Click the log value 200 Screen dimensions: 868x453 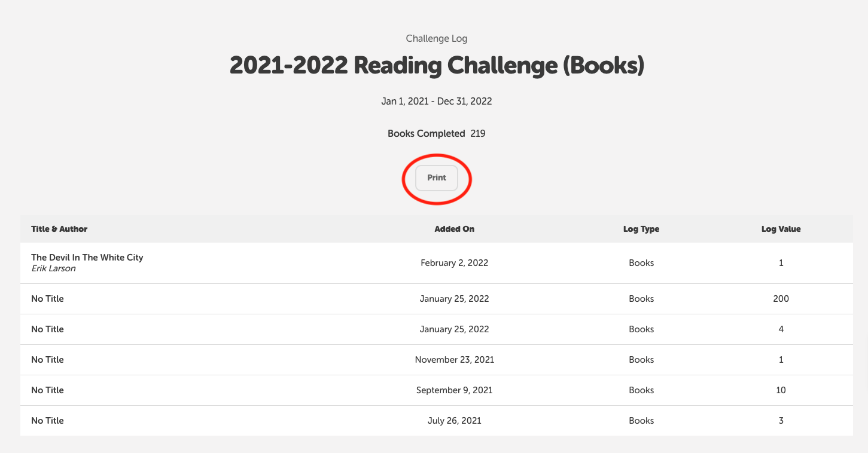pos(781,298)
